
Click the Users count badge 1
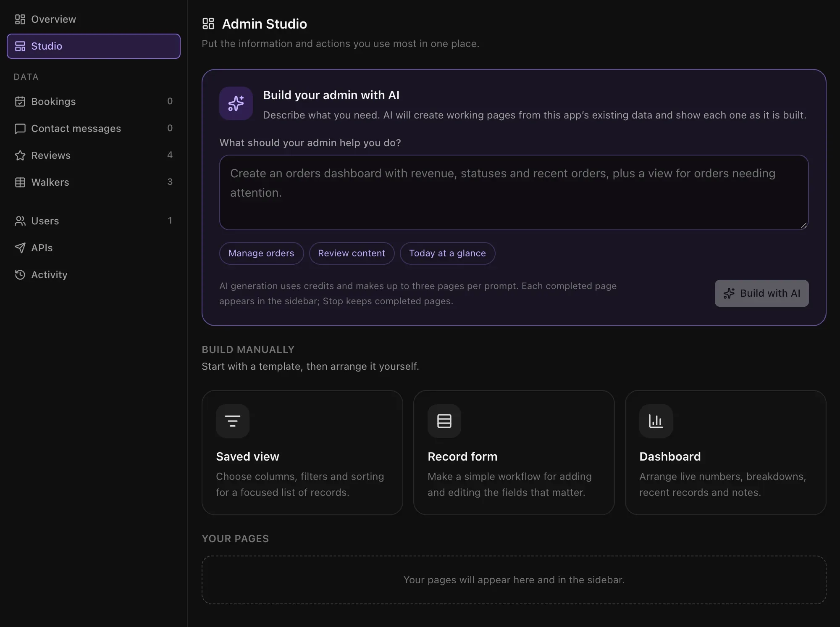point(170,221)
